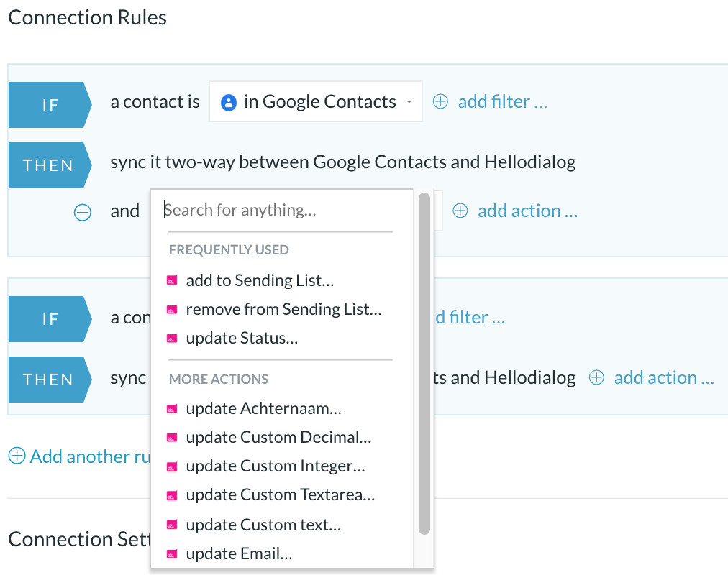Image resolution: width=728 pixels, height=575 pixels.
Task: Click plus icon beside add action in first rule
Action: [460, 211]
